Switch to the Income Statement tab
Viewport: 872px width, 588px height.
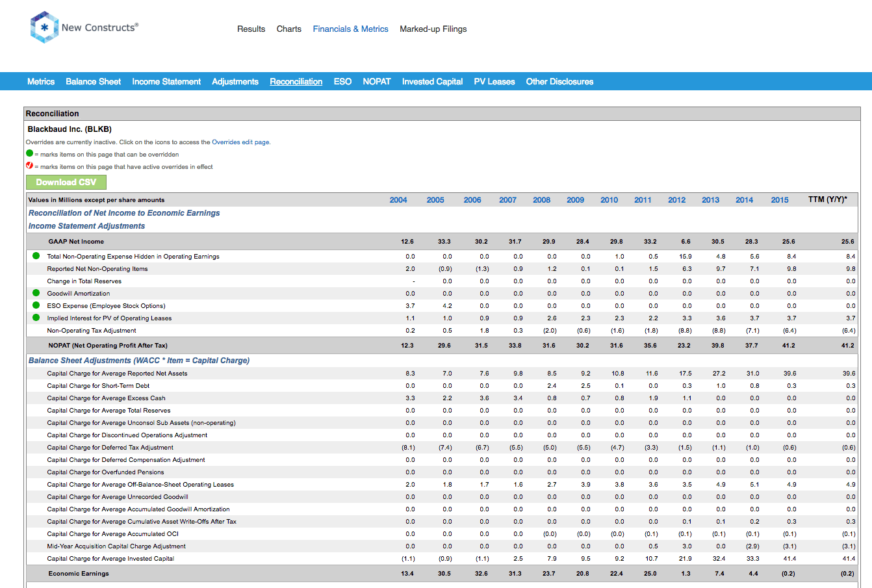(166, 81)
